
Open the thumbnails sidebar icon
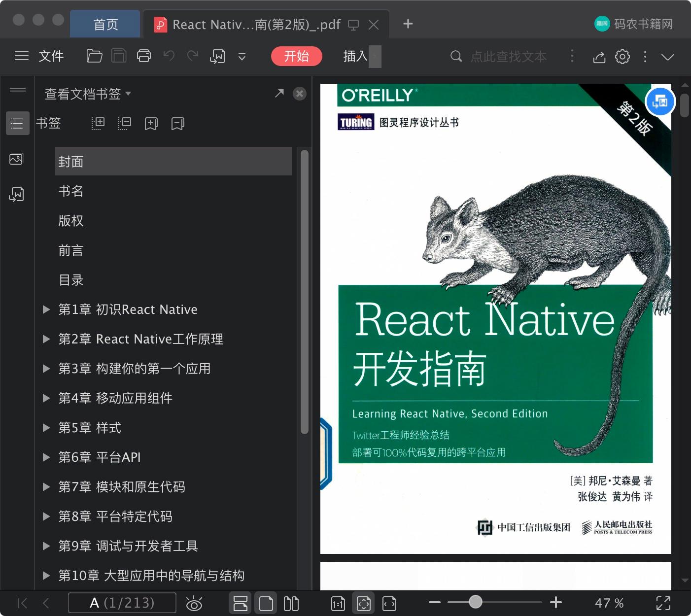[16, 159]
